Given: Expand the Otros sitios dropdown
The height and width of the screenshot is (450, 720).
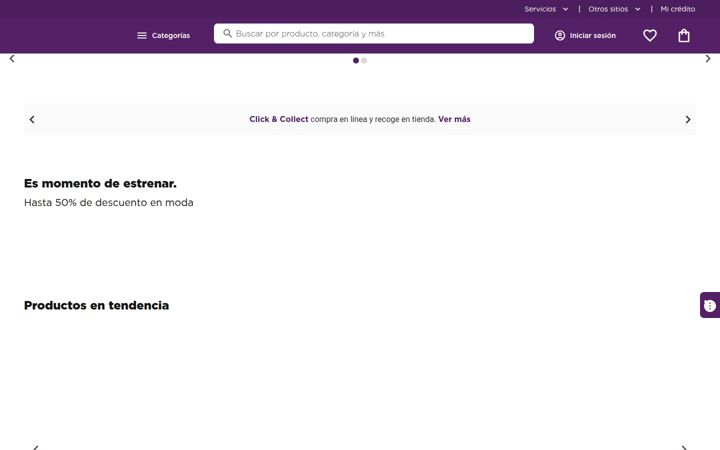Looking at the screenshot, I should [x=614, y=9].
